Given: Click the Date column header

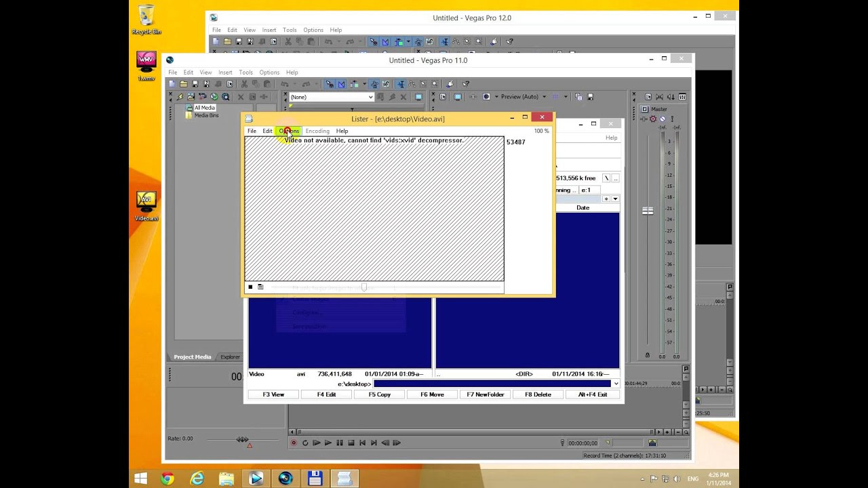Looking at the screenshot, I should [x=583, y=208].
